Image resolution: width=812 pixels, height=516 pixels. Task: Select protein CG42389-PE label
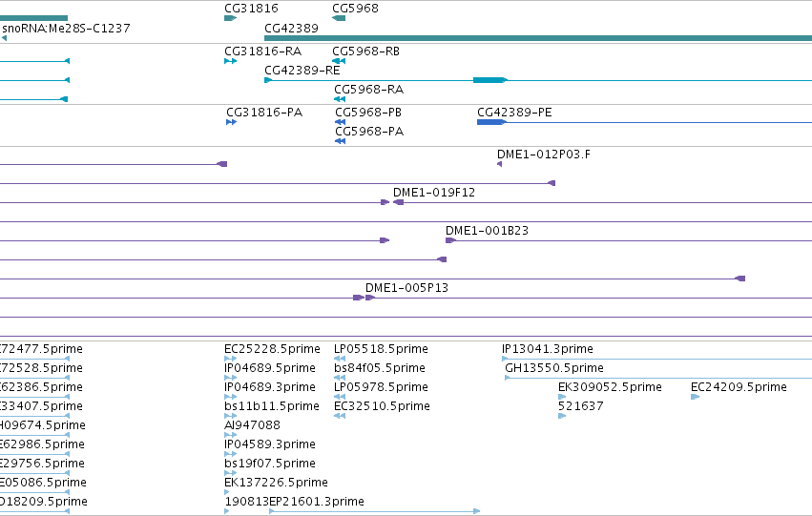click(514, 113)
